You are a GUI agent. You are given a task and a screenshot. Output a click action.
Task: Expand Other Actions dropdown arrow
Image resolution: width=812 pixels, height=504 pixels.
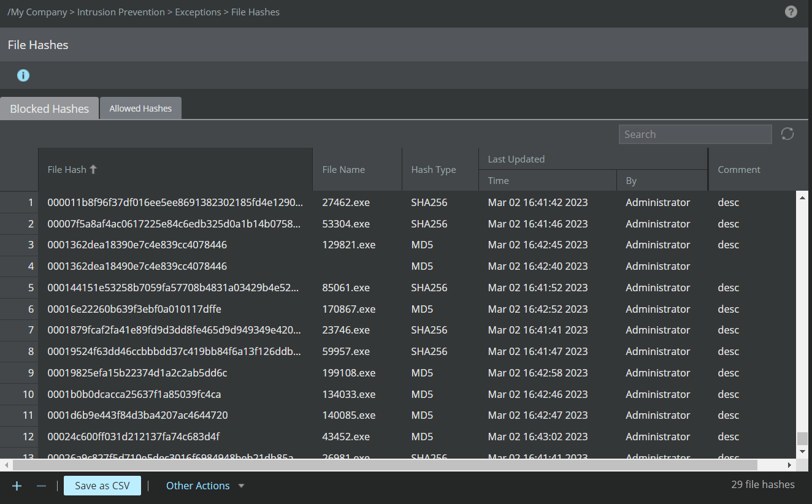click(241, 486)
